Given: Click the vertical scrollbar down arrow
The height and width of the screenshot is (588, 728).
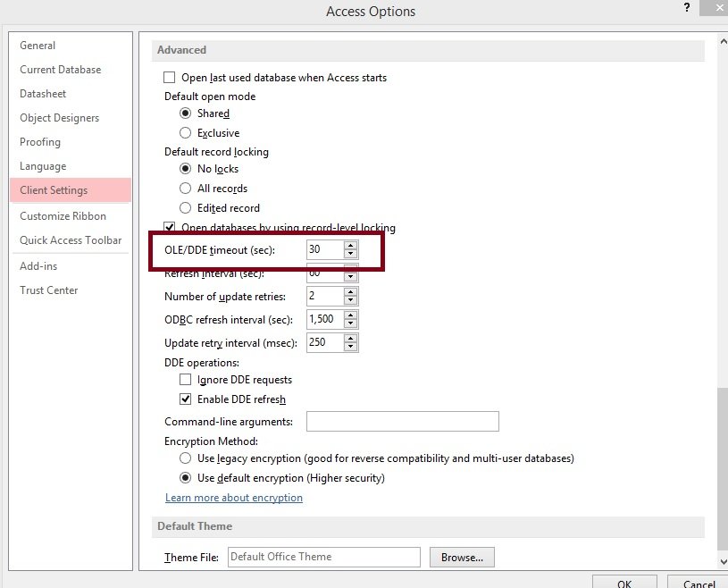Looking at the screenshot, I should click(x=722, y=561).
